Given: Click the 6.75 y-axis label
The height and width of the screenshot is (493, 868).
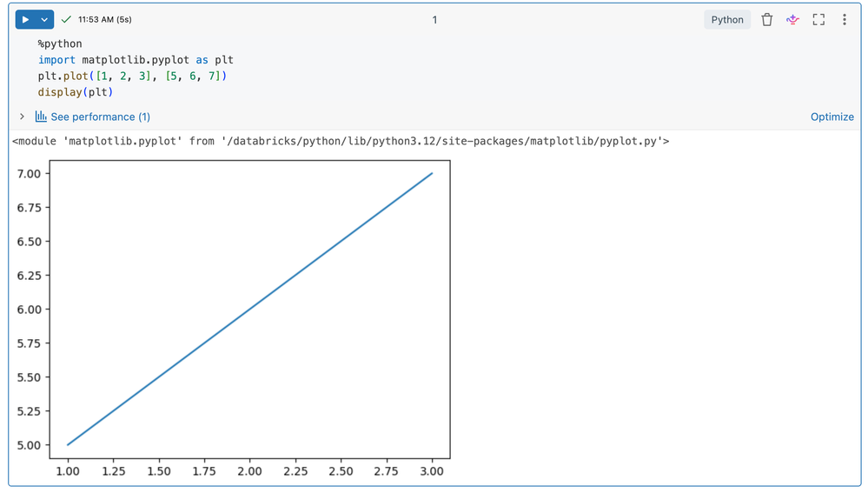Looking at the screenshot, I should pyautogui.click(x=29, y=207).
